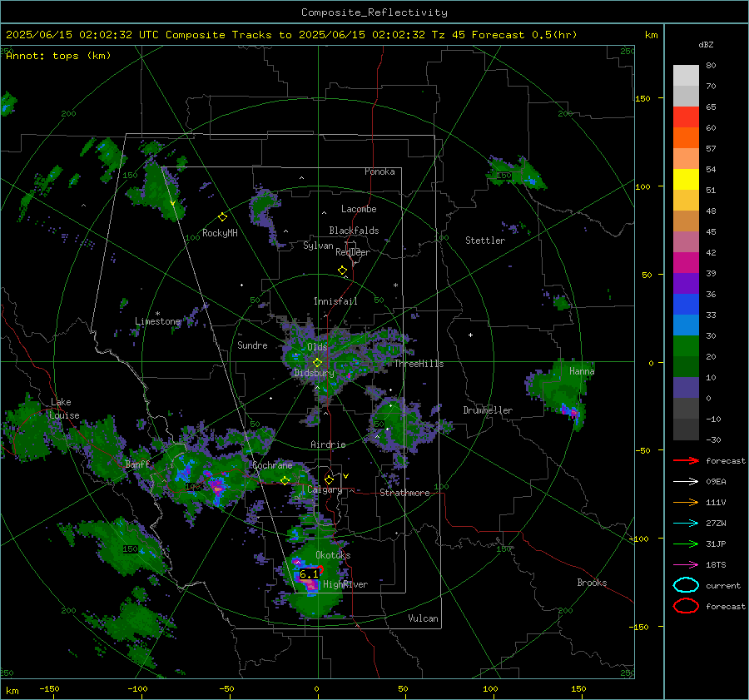Click the Limestone label
The image size is (749, 700).
pos(157,321)
